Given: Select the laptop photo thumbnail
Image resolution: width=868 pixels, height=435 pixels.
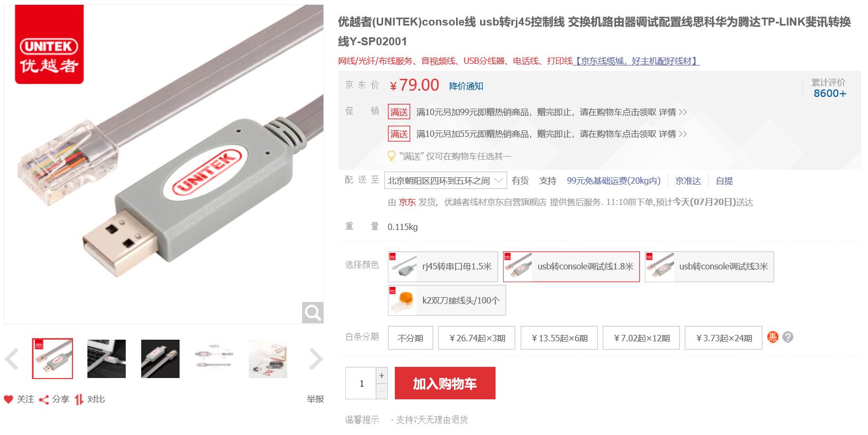Looking at the screenshot, I should [107, 359].
